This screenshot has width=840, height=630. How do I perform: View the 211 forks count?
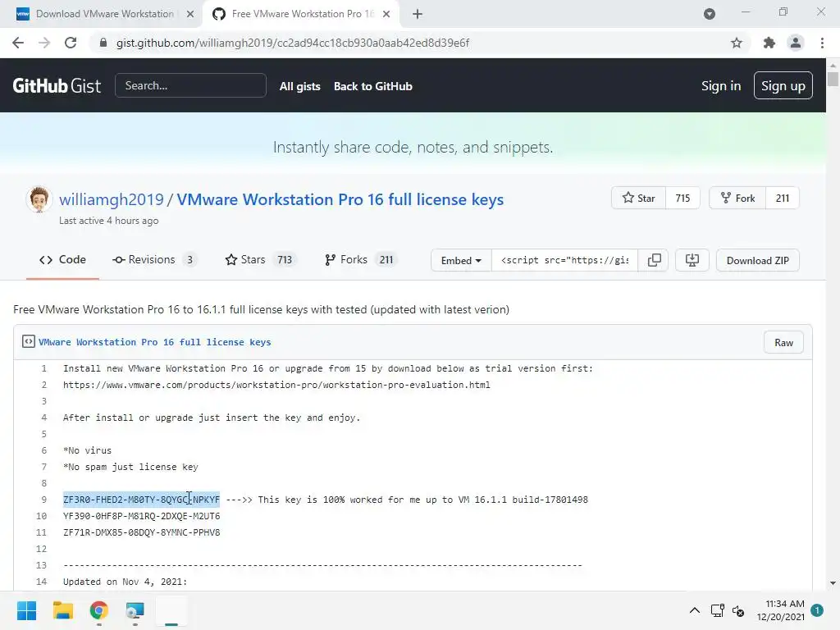click(782, 199)
